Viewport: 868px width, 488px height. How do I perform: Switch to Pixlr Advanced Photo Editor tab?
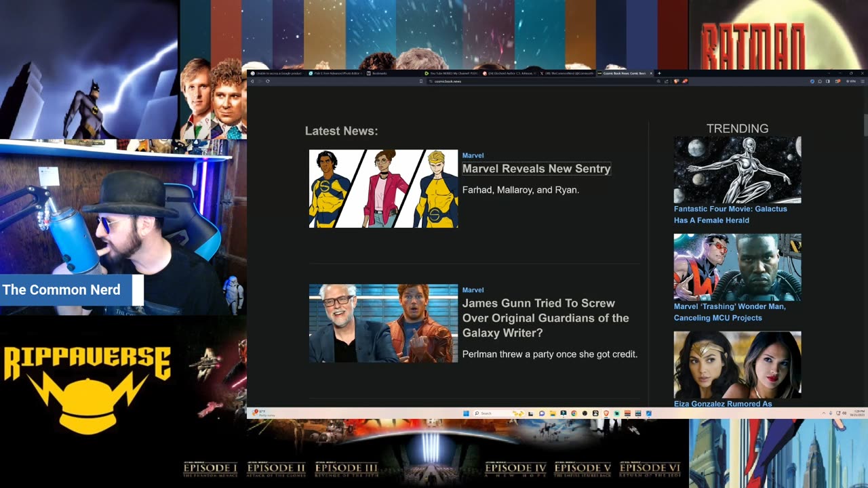[335, 73]
